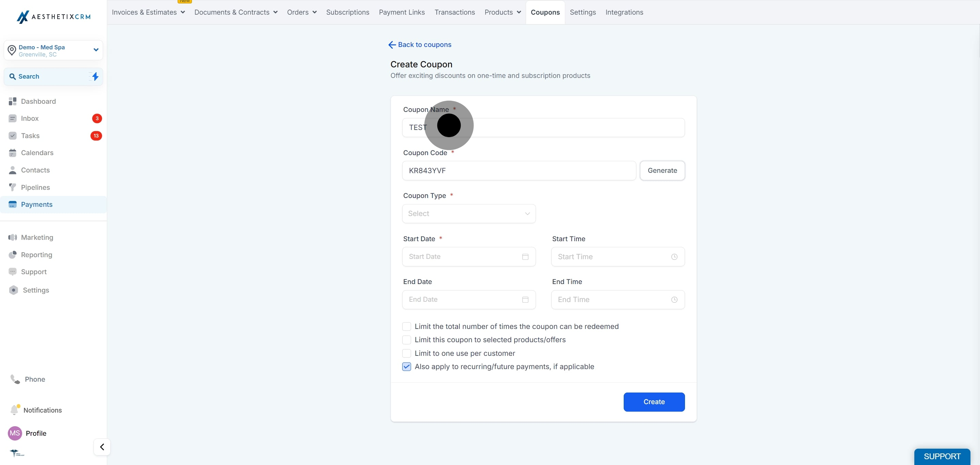
Task: Select the Coupons tab
Action: click(x=545, y=12)
